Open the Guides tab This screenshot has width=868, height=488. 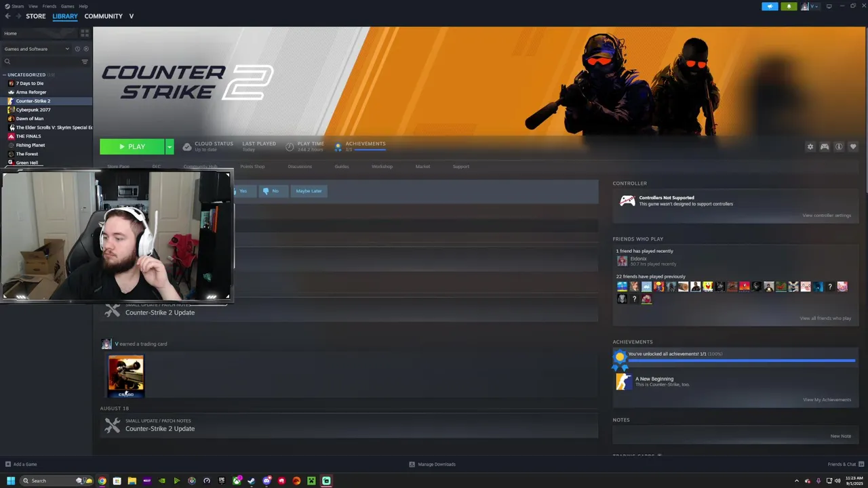point(342,166)
